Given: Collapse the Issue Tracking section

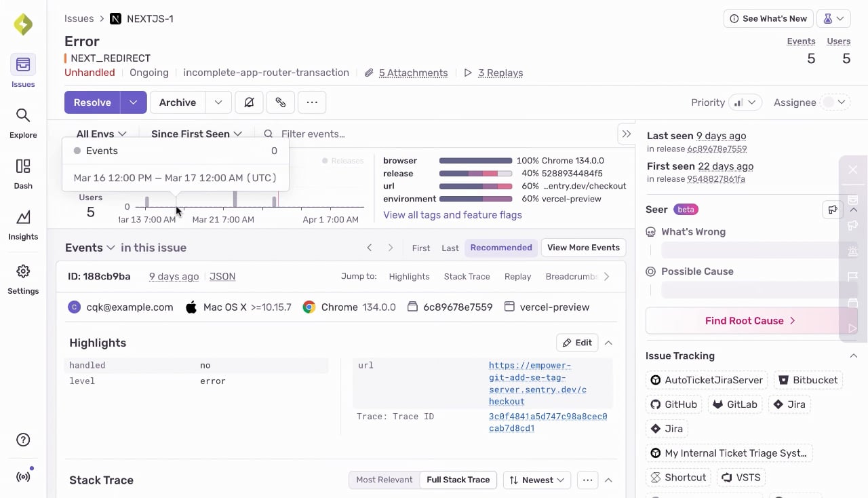Looking at the screenshot, I should [854, 356].
